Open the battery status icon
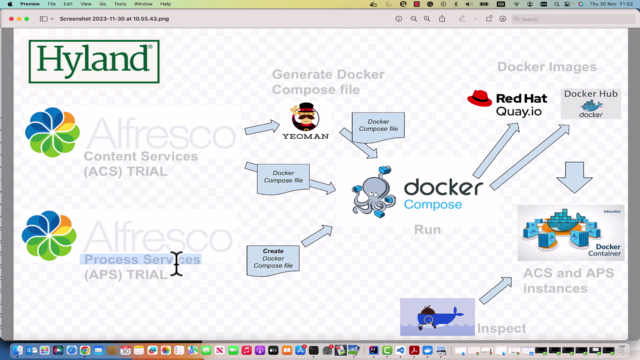Image resolution: width=640 pixels, height=360 pixels. (484, 4)
